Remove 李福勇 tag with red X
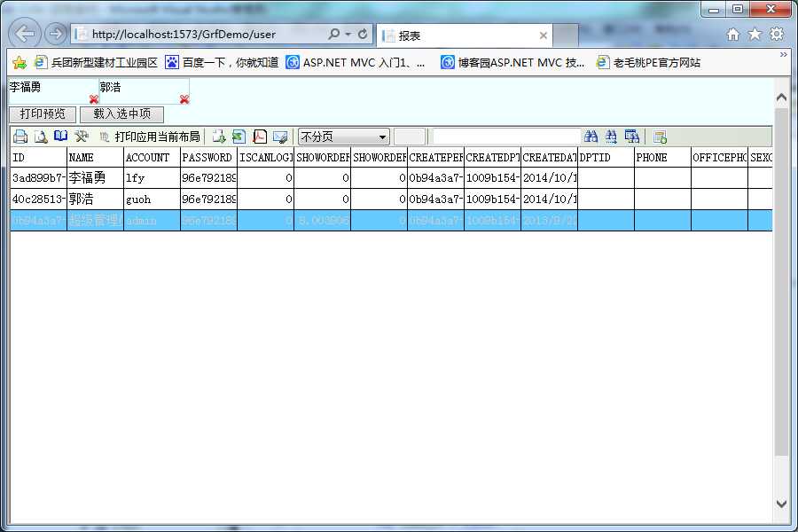The image size is (798, 532). [94, 99]
